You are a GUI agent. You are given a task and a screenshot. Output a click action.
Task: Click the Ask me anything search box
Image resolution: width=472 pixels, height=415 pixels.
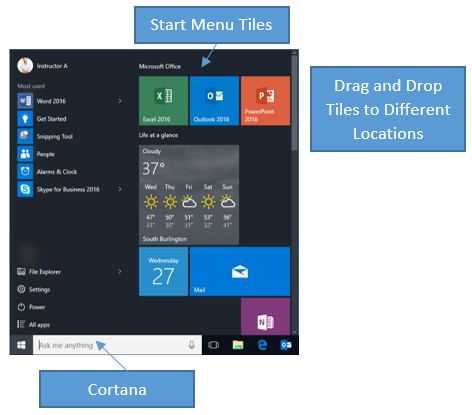point(117,345)
